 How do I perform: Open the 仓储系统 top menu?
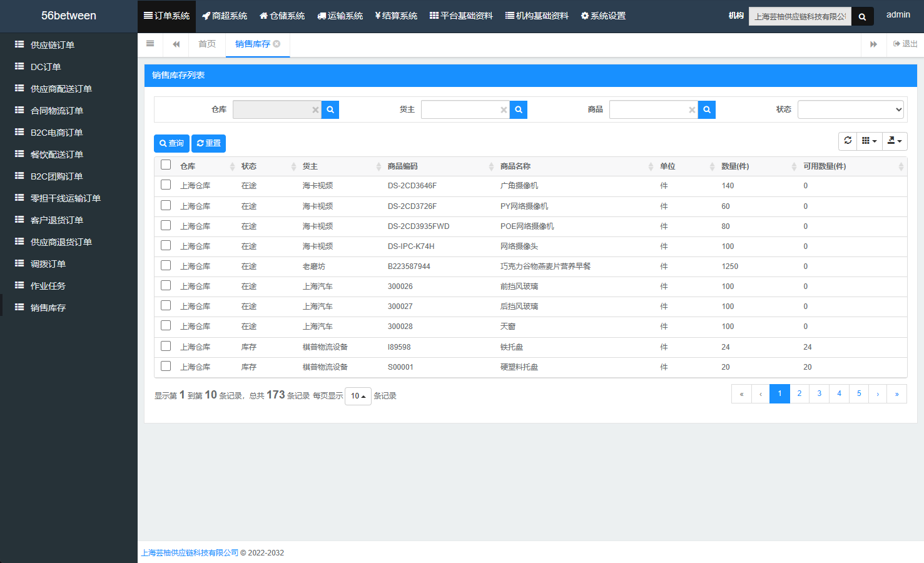(282, 16)
